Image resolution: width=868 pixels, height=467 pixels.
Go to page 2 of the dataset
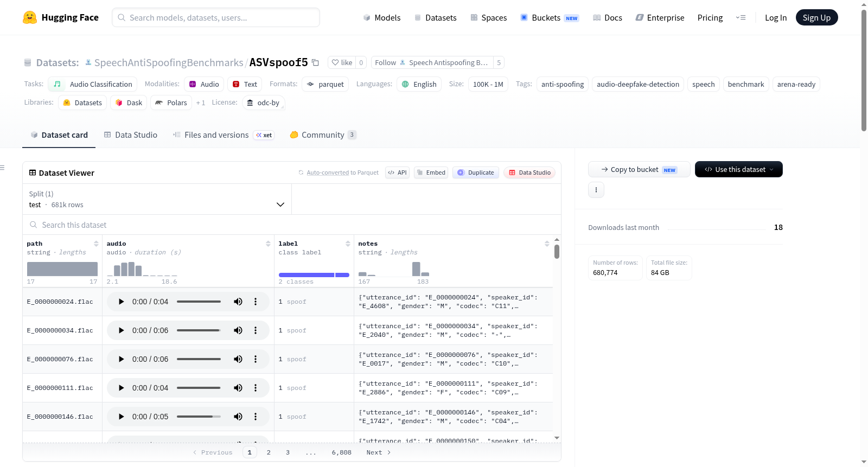pyautogui.click(x=269, y=452)
